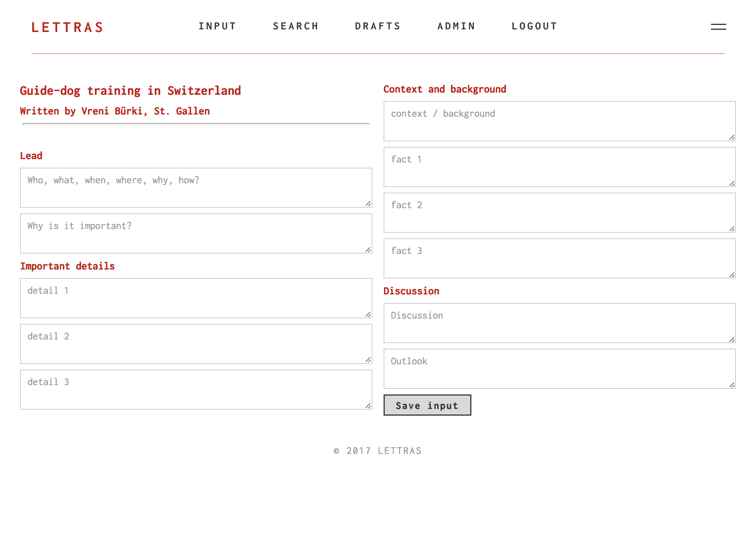This screenshot has width=756, height=545.
Task: Select the ADMIN menu item
Action: (456, 26)
